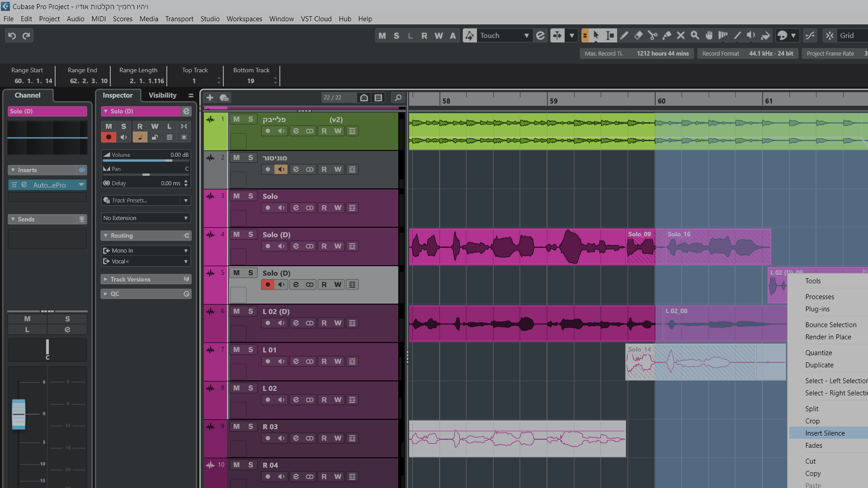
Task: Switch to the Visibility tab
Action: coord(163,95)
